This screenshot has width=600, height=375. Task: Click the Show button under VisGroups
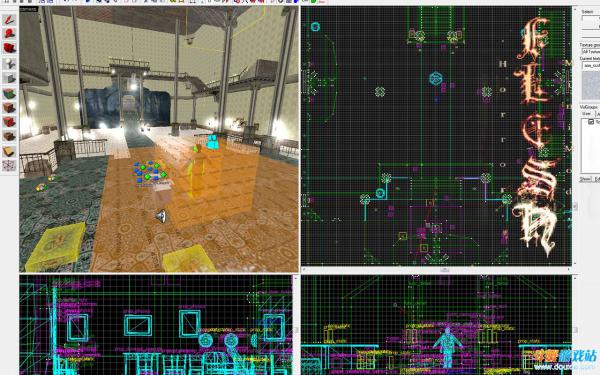pyautogui.click(x=585, y=179)
